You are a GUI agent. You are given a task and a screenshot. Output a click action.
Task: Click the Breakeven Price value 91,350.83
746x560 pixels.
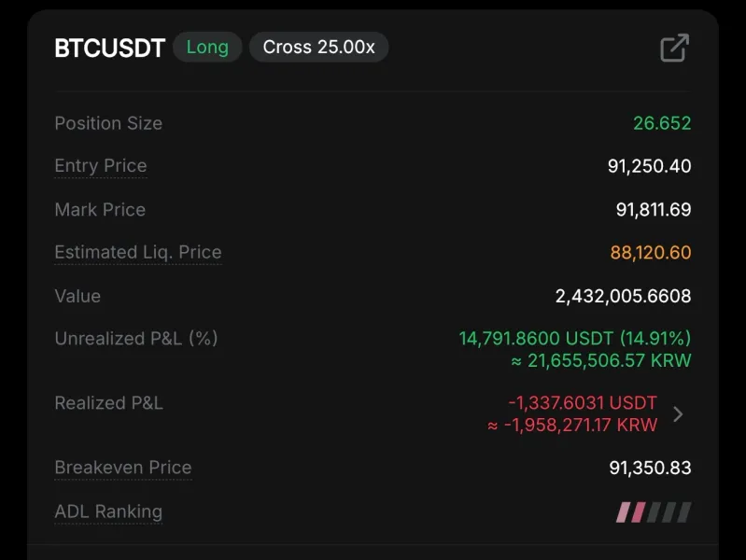pos(650,468)
